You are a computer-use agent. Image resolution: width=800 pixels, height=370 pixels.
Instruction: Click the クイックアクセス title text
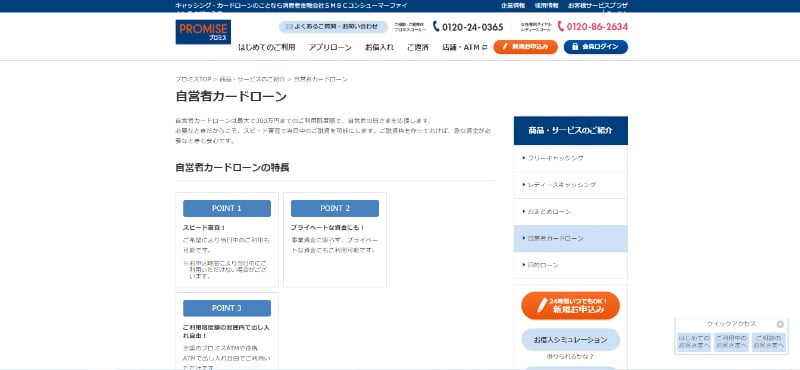pyautogui.click(x=731, y=324)
